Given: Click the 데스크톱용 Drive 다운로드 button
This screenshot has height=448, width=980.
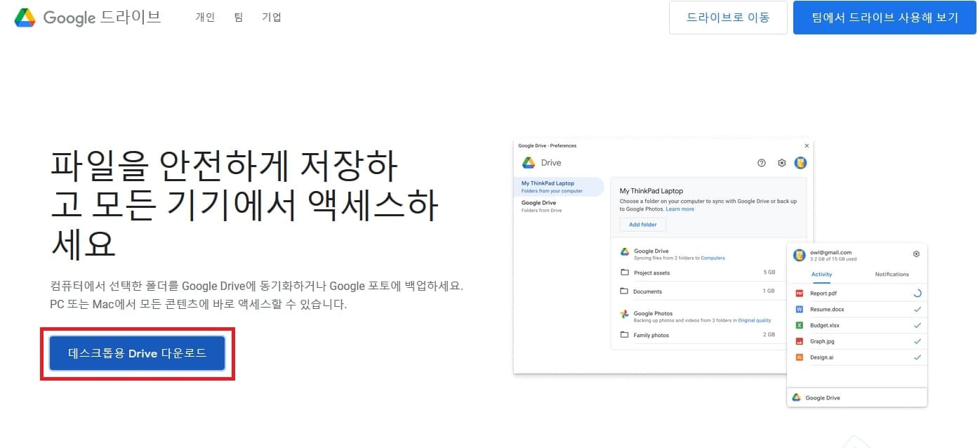Looking at the screenshot, I should pos(136,353).
